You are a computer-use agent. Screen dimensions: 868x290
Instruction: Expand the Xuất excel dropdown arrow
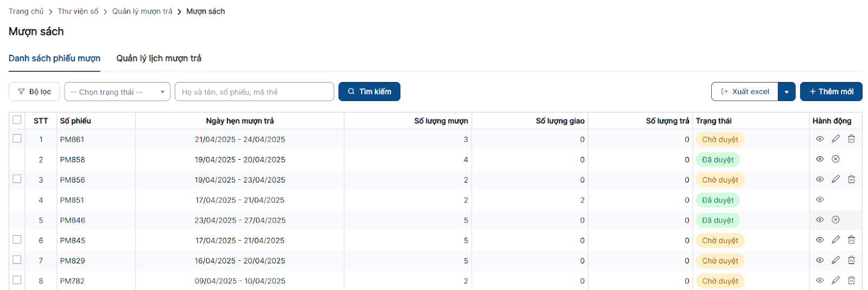(787, 92)
